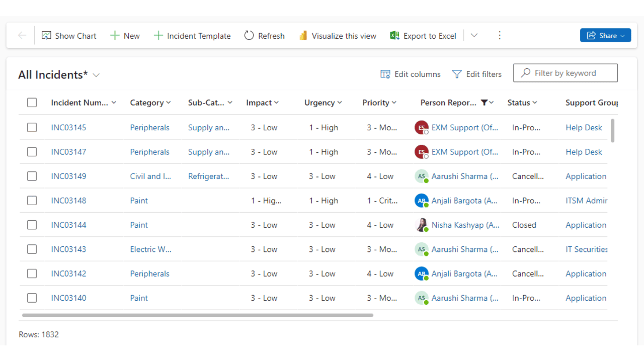Screen dimensions: 644x362
Task: Check the box for INC03145
Action: tap(32, 127)
